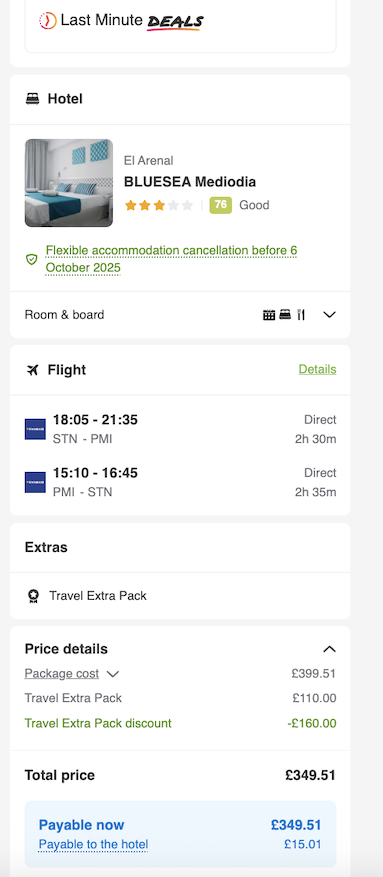Open flexible accommodation cancellation info link
Screen dimensions: 383x877
[x=171, y=259]
